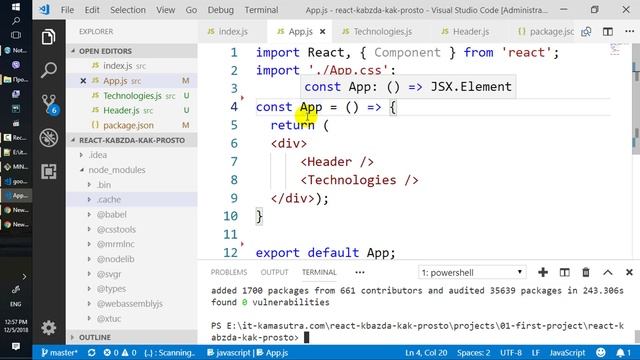
Task: Open the File menu
Action: (67, 10)
